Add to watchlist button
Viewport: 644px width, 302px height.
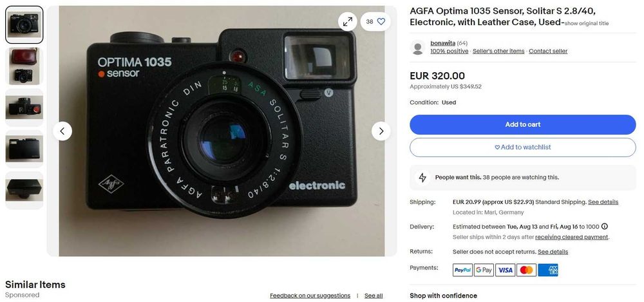click(x=522, y=147)
